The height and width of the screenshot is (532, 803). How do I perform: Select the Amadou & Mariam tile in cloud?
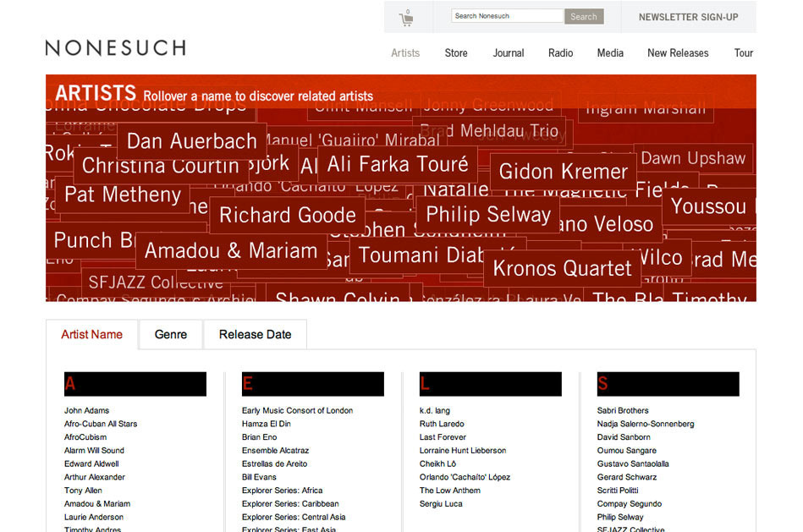(x=231, y=251)
